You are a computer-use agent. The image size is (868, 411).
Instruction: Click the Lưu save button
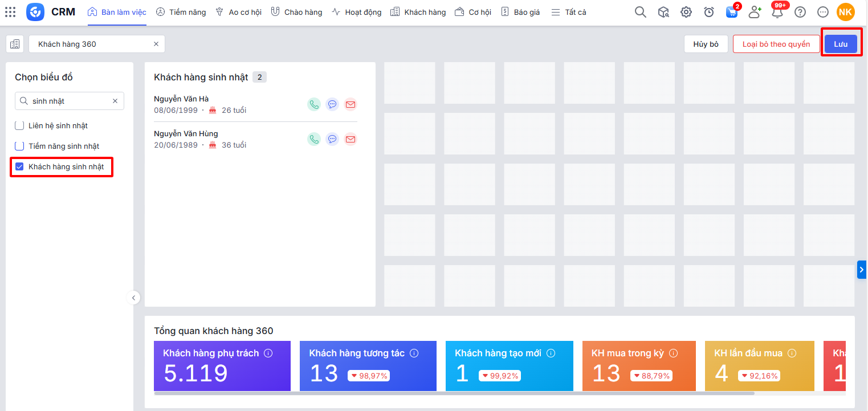pyautogui.click(x=841, y=44)
